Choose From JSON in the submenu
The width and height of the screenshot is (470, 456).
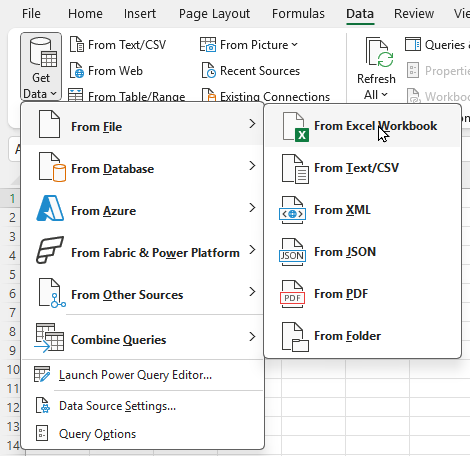coord(363,252)
